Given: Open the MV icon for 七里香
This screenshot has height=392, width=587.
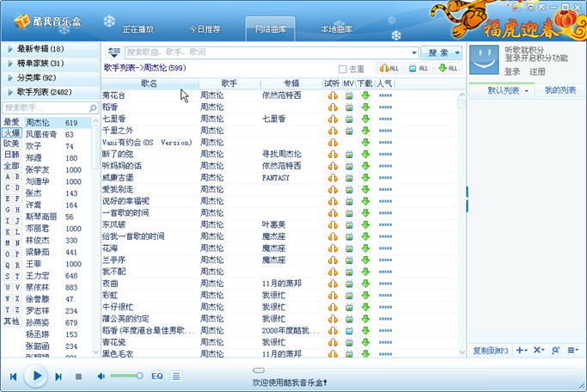Looking at the screenshot, I should click(x=349, y=118).
